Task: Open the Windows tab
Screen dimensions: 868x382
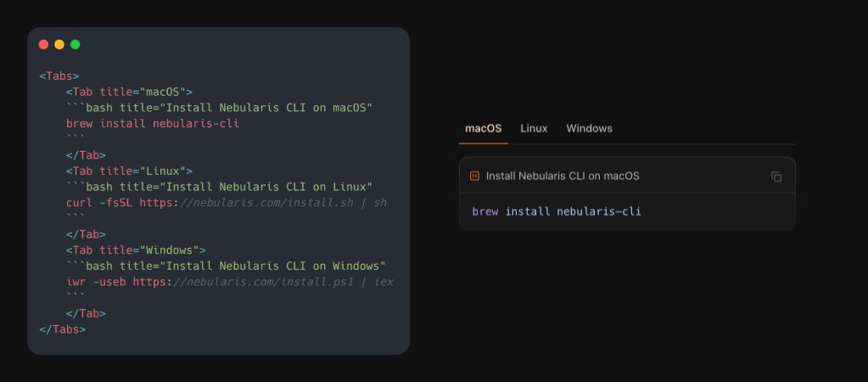Action: point(589,128)
